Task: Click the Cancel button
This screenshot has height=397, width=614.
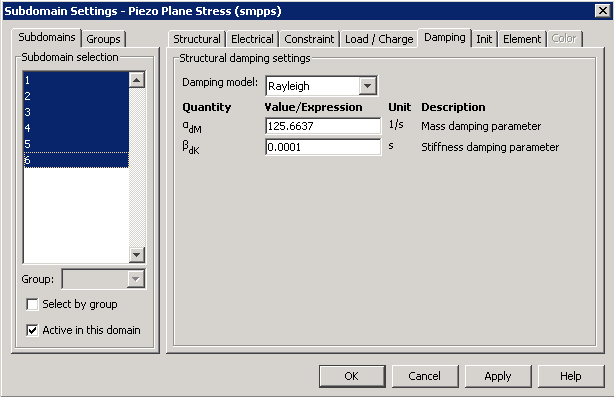Action: pos(425,376)
